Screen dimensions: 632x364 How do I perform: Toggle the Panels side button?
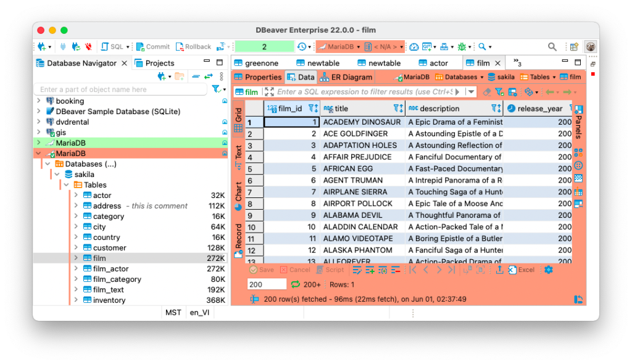578,122
